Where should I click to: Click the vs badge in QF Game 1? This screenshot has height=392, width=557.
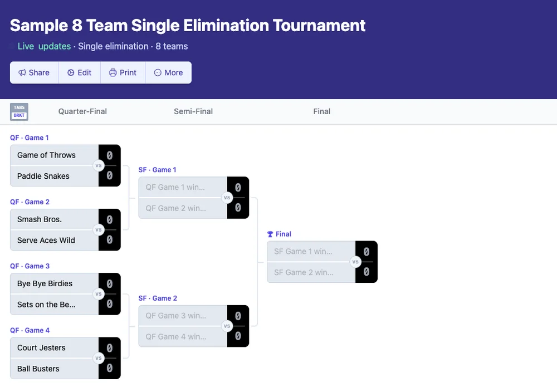click(99, 165)
